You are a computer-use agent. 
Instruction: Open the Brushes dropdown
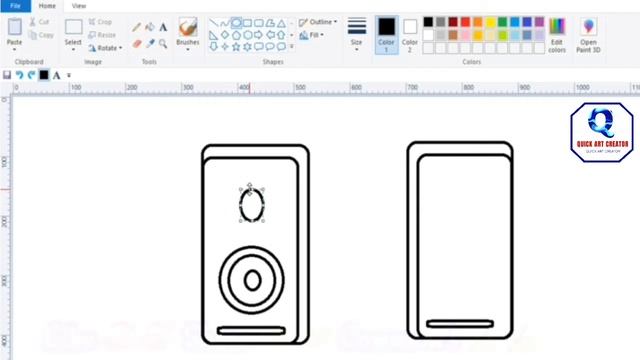(188, 50)
